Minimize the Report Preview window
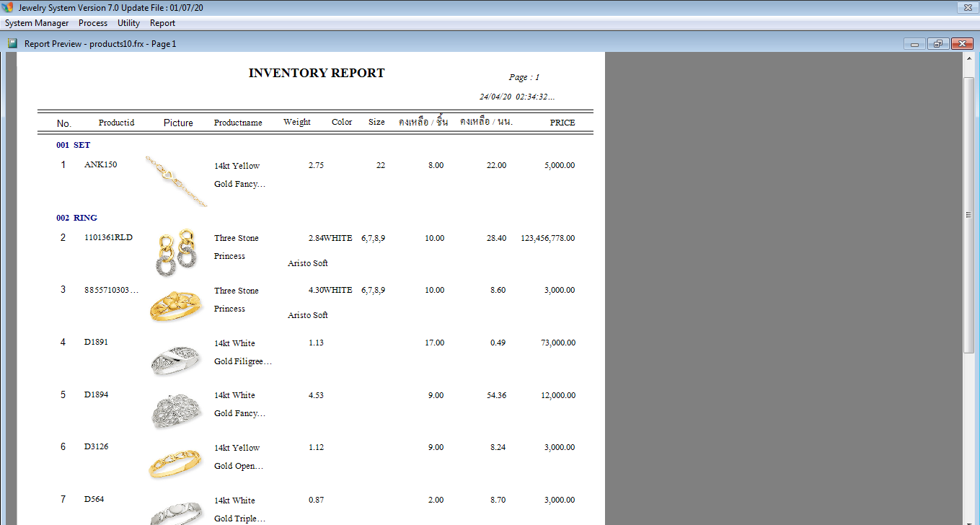980x525 pixels. click(x=915, y=44)
